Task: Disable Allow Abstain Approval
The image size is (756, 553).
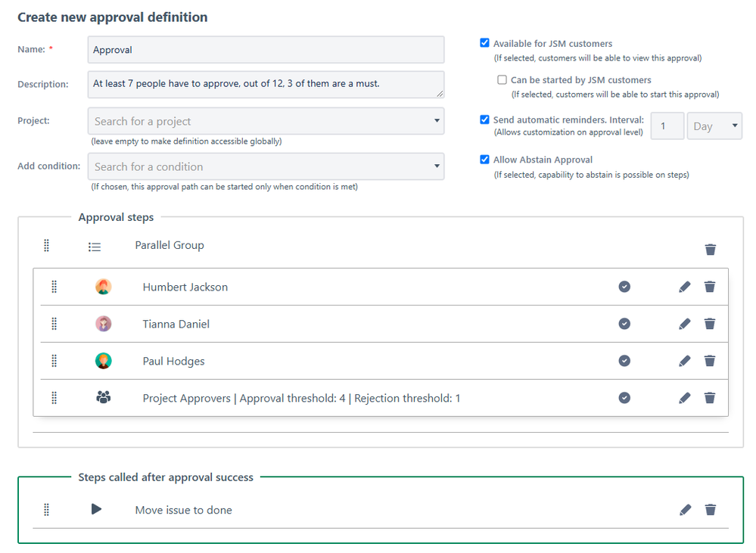Action: click(484, 160)
